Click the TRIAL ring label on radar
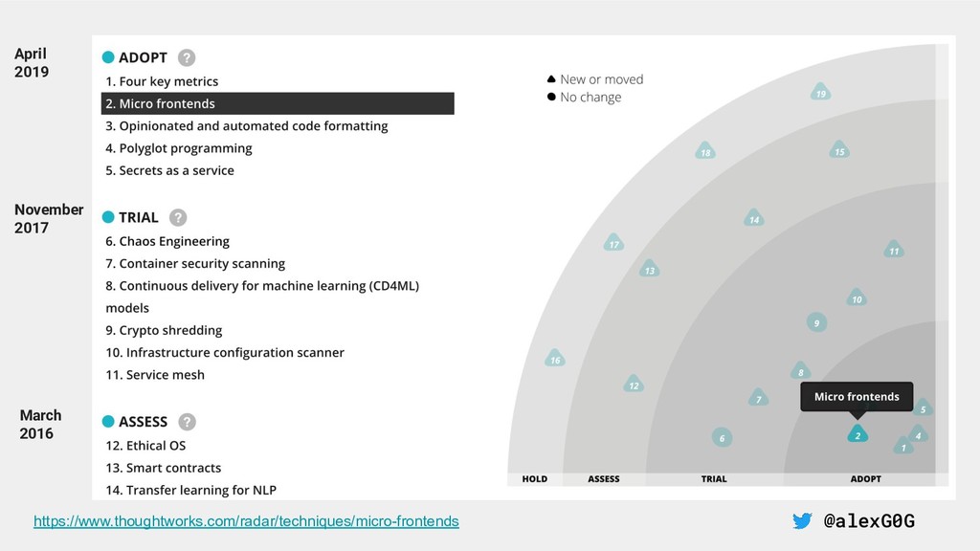This screenshot has width=980, height=551. 714,478
